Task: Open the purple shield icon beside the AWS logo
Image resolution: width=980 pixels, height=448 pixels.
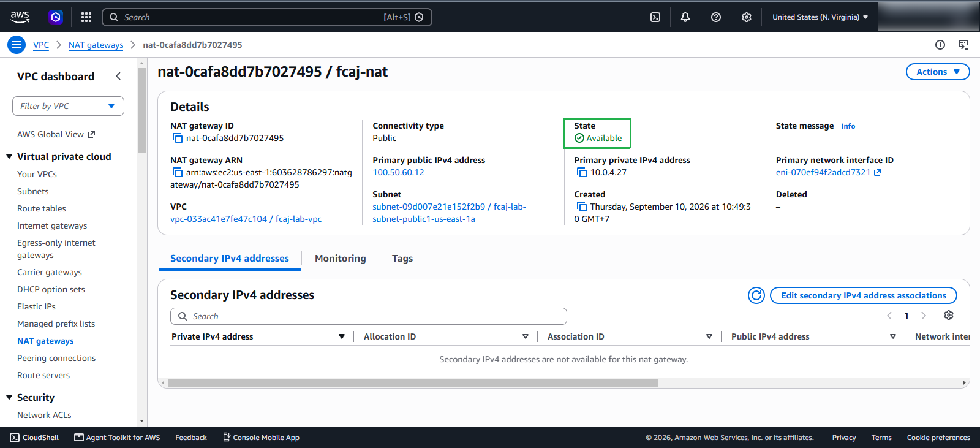Action: click(56, 17)
